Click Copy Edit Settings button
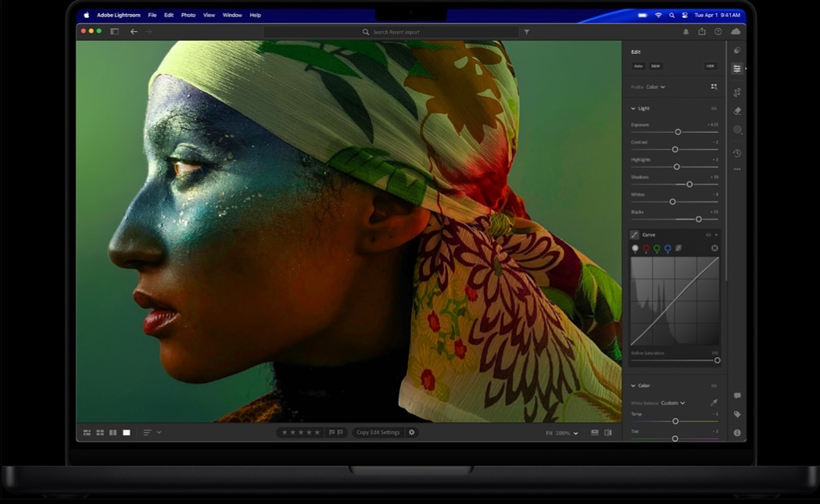The image size is (820, 504). [x=378, y=432]
